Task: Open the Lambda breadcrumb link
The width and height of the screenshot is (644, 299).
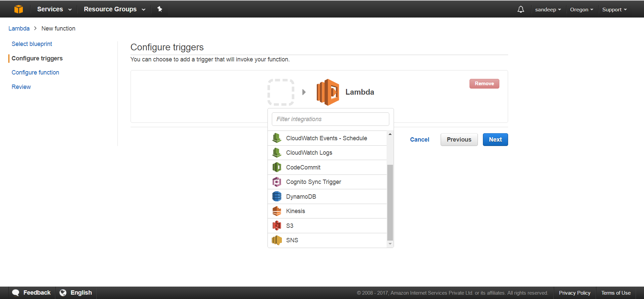Action: (x=19, y=29)
